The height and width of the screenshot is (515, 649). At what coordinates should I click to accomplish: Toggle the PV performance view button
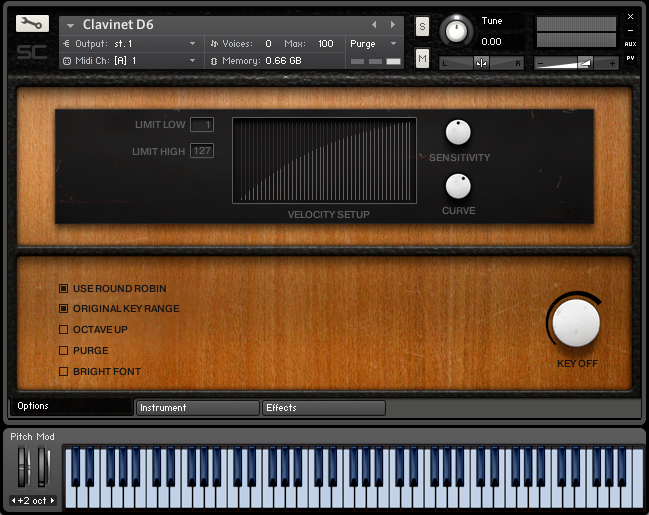tap(630, 58)
